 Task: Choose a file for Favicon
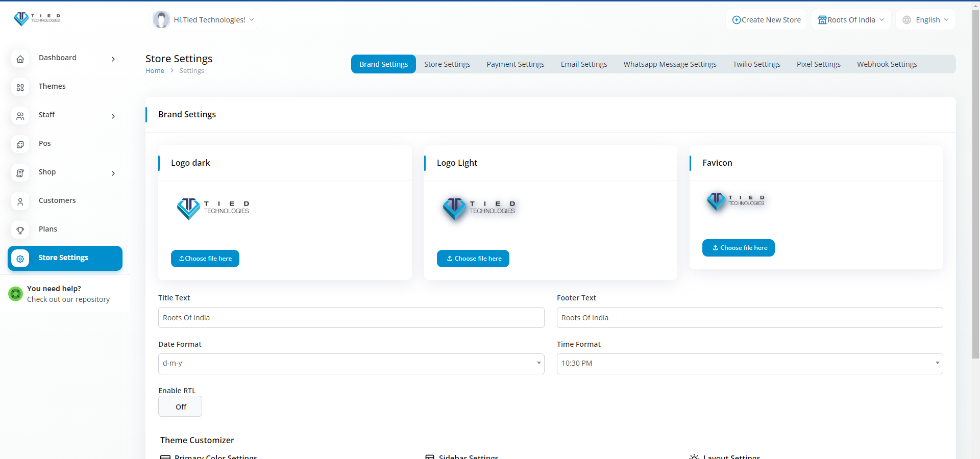click(738, 248)
